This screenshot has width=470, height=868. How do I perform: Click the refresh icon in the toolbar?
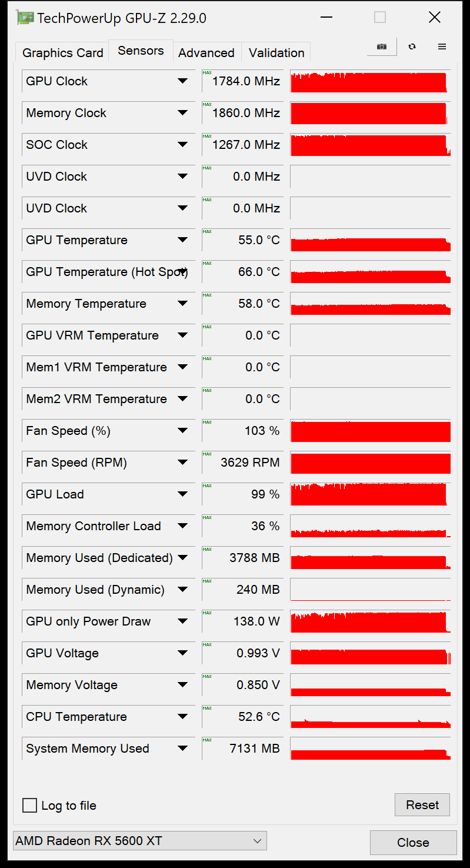(412, 46)
